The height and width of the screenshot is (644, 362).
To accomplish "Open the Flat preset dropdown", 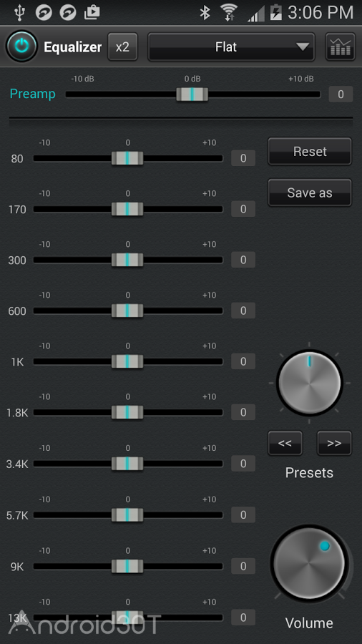I will (x=231, y=47).
